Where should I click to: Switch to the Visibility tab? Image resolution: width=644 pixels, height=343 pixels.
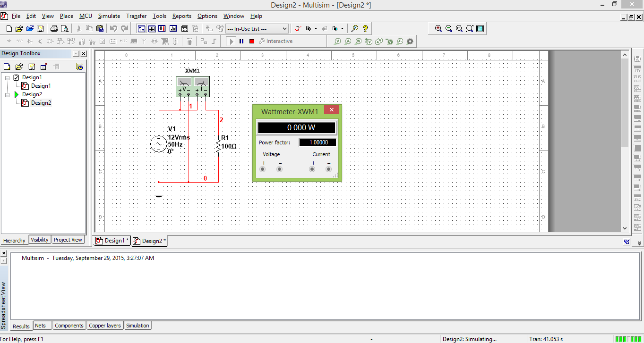coord(40,240)
